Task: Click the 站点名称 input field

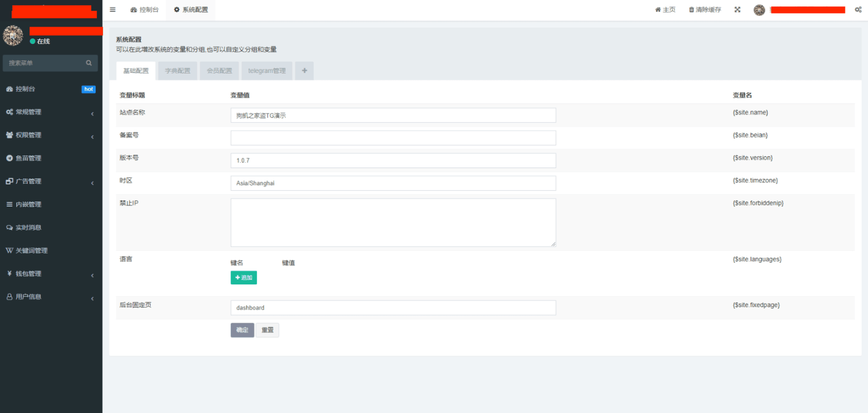Action: [x=393, y=115]
